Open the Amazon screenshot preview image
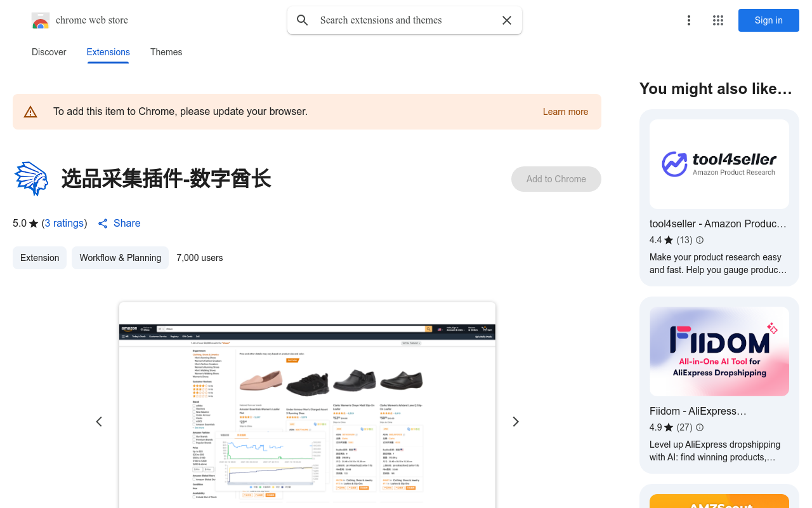This screenshot has width=812, height=508. tap(307, 405)
